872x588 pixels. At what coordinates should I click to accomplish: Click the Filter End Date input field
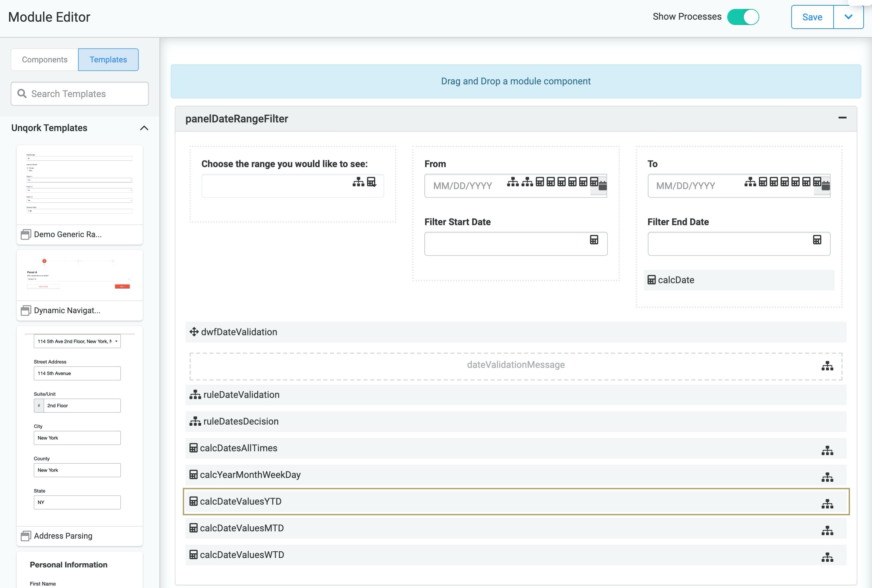pyautogui.click(x=739, y=244)
